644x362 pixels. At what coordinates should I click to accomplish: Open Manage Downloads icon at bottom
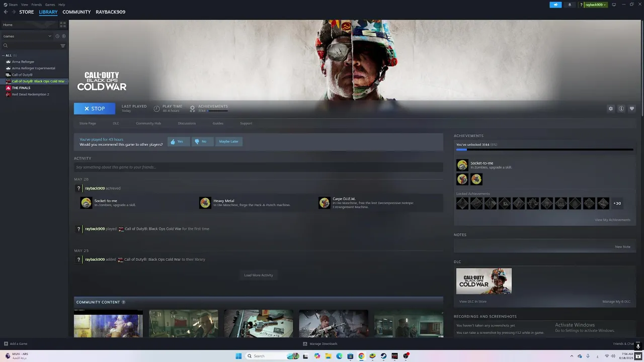(305, 344)
